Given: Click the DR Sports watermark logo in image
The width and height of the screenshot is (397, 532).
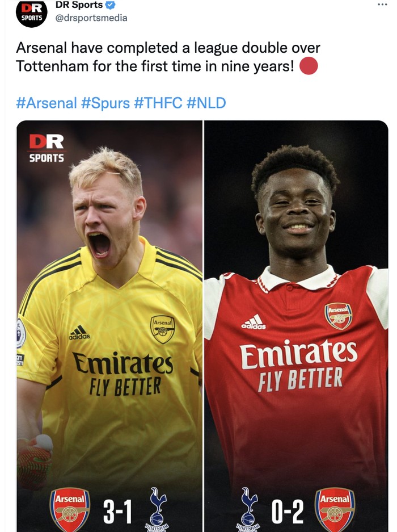Looking at the screenshot, I should pos(47,148).
